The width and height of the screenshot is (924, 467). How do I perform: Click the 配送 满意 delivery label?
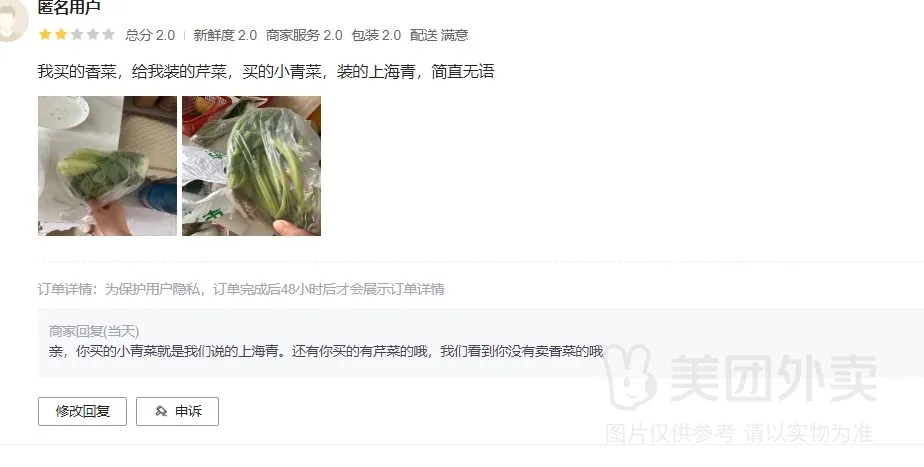(x=439, y=35)
